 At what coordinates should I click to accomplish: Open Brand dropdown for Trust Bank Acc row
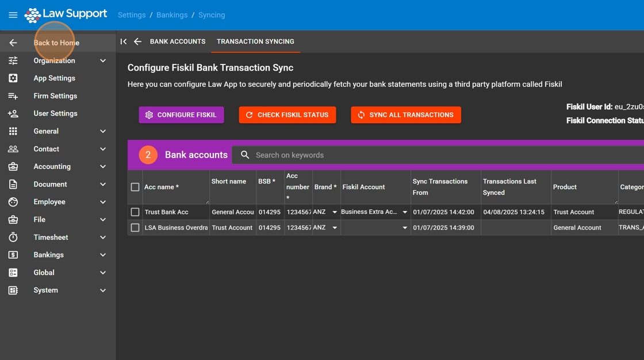coord(335,212)
